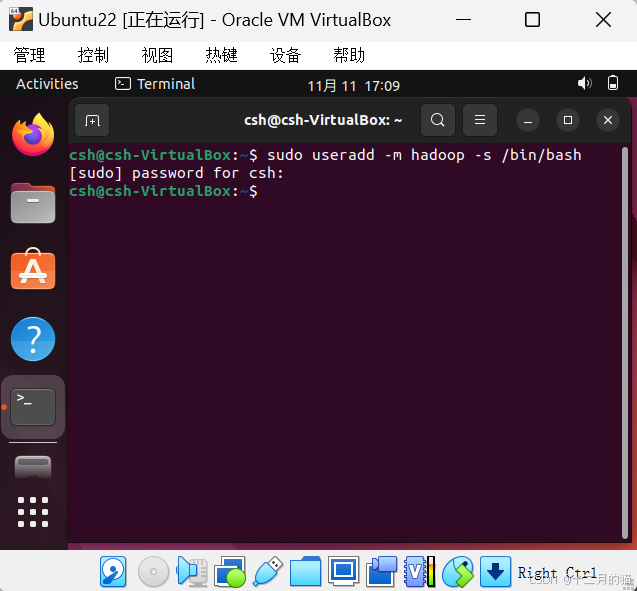Click the sudo useradd command line text

click(x=424, y=155)
